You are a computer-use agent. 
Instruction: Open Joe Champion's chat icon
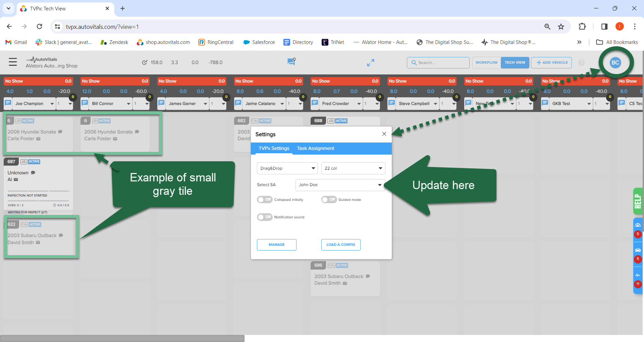(x=8, y=103)
